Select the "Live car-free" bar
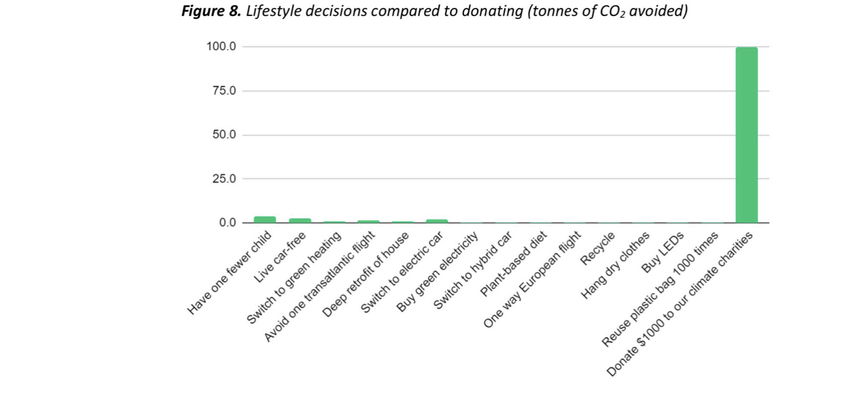 (300, 220)
